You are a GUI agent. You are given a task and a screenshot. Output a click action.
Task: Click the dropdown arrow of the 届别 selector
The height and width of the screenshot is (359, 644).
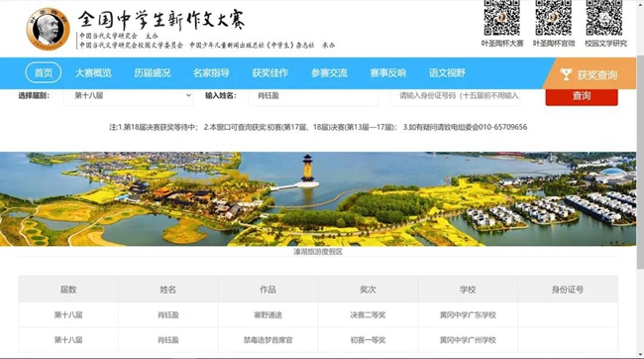(188, 95)
